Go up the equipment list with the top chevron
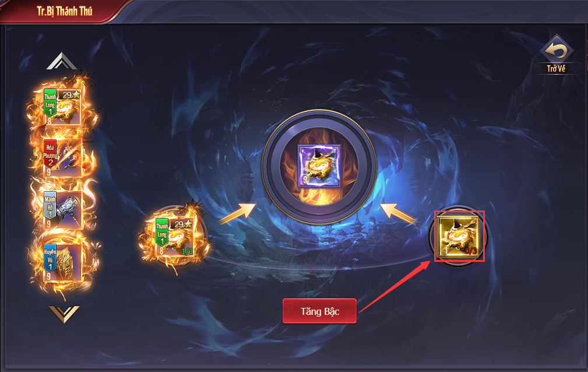 pyautogui.click(x=62, y=61)
